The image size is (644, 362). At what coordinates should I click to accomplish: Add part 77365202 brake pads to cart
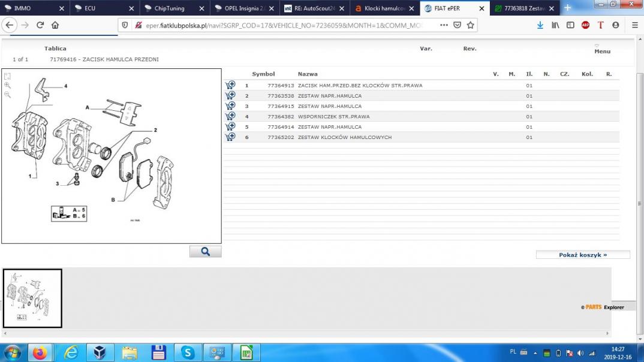230,137
